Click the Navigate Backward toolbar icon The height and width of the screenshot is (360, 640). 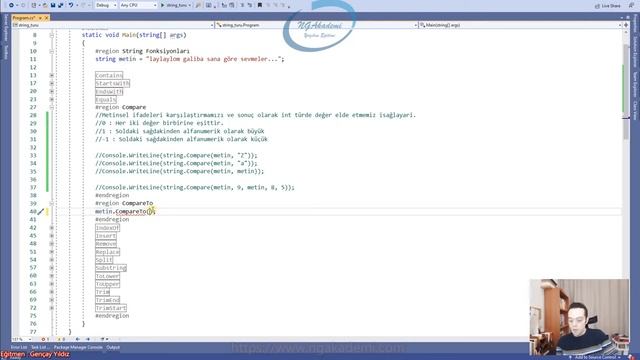click(11, 5)
